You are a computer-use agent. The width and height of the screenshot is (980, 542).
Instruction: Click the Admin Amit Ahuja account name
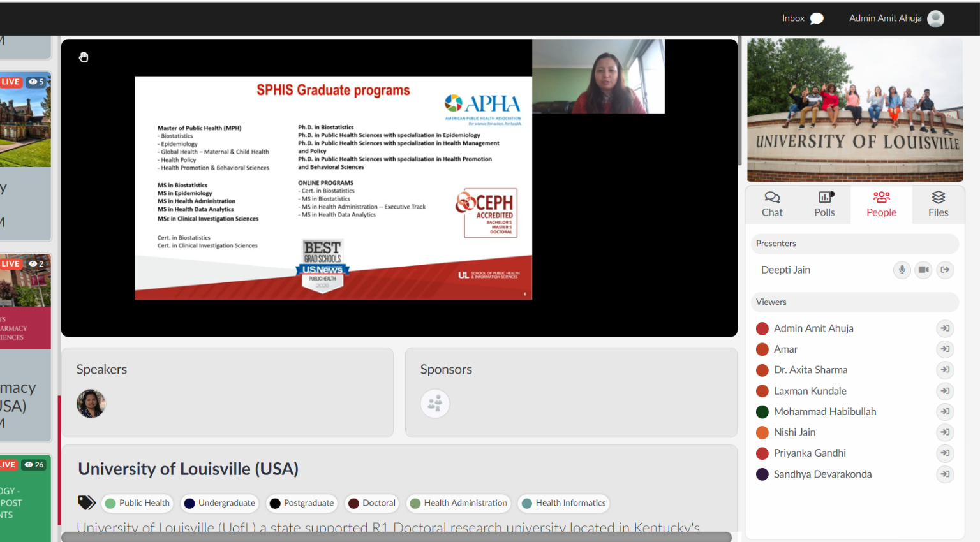tap(885, 18)
